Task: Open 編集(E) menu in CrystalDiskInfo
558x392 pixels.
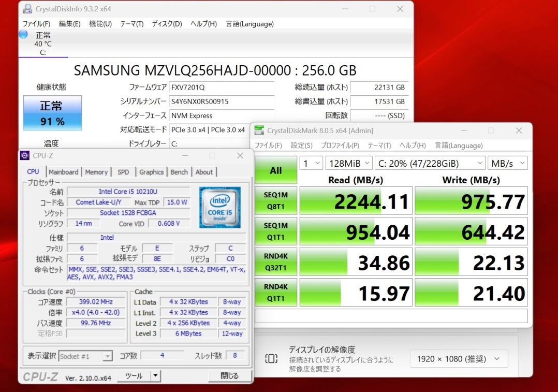Action: [x=69, y=24]
